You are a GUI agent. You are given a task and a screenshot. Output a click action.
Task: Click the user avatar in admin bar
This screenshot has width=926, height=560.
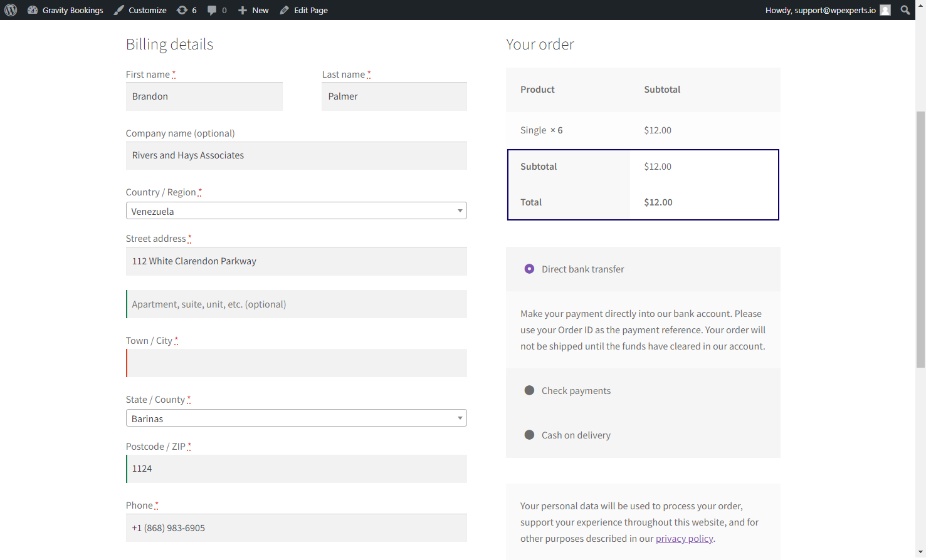click(885, 10)
